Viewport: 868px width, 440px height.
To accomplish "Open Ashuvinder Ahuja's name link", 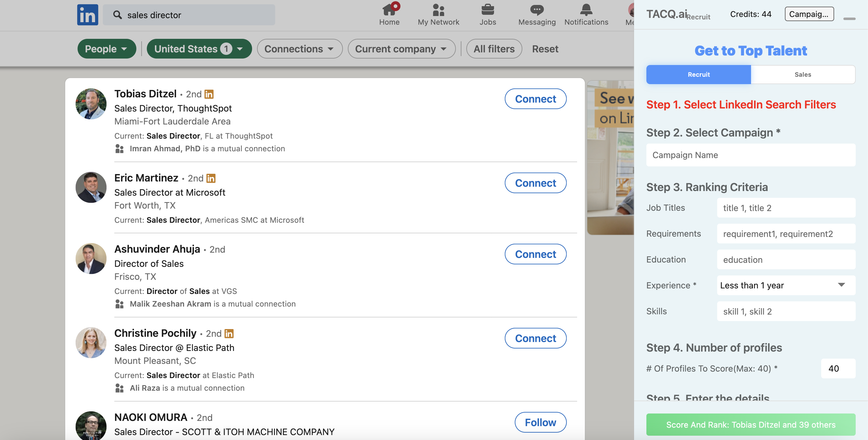I will coord(157,249).
